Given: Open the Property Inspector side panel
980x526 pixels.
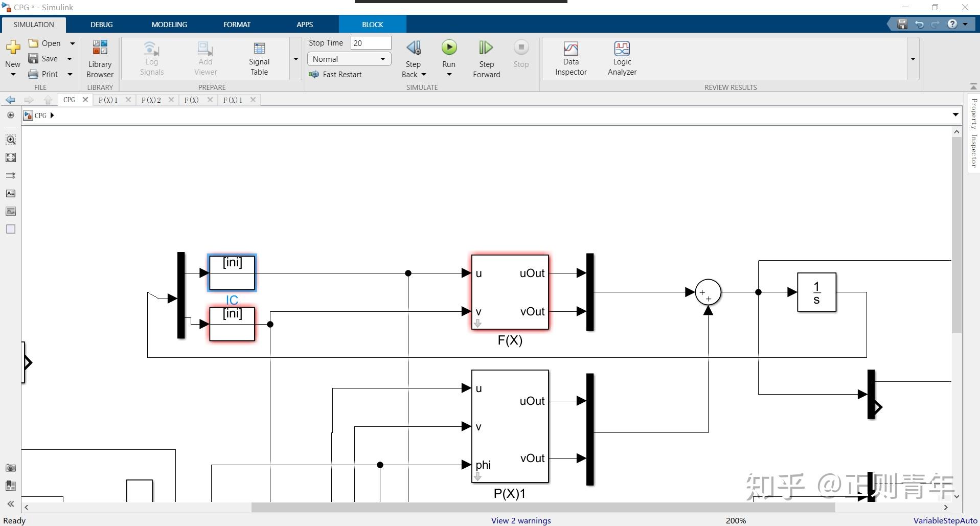Looking at the screenshot, I should 974,133.
